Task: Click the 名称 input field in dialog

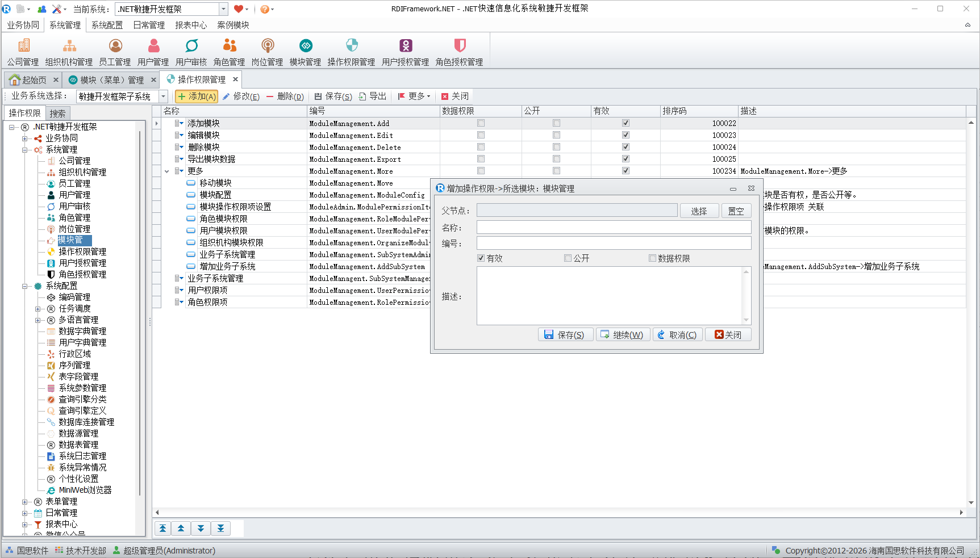Action: 614,228
